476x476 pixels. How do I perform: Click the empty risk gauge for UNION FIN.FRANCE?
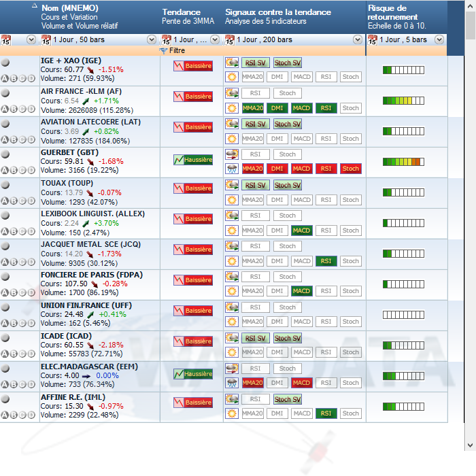tap(403, 315)
